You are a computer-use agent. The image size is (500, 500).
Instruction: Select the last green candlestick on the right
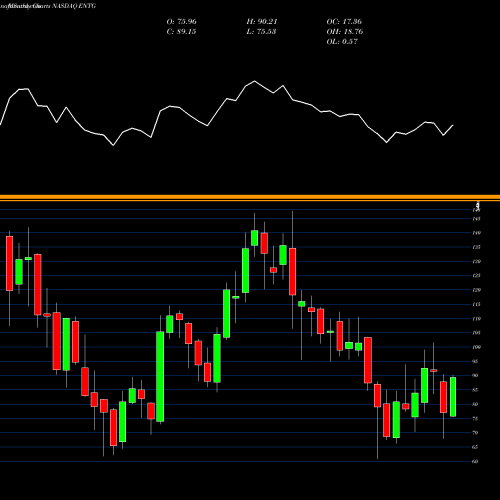[x=453, y=397]
